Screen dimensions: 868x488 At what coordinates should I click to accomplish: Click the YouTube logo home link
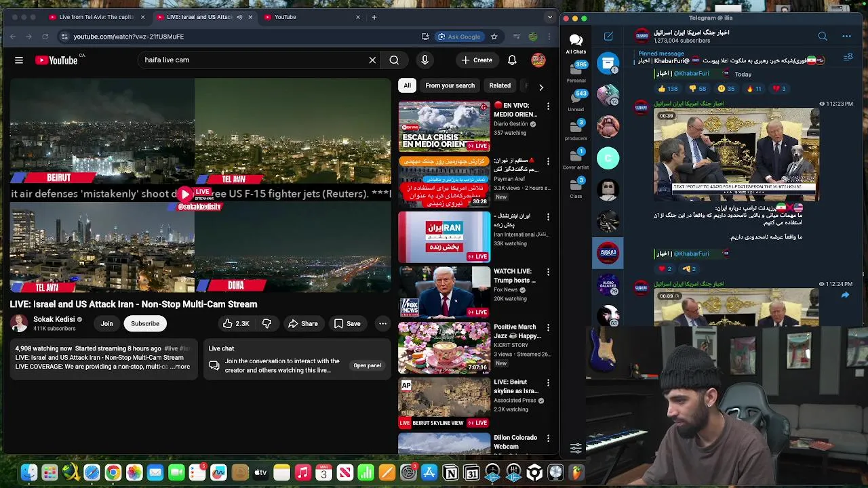click(x=57, y=60)
